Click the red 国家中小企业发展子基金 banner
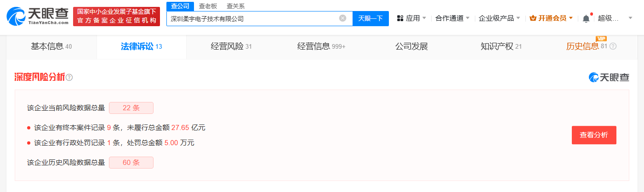 pos(116,16)
